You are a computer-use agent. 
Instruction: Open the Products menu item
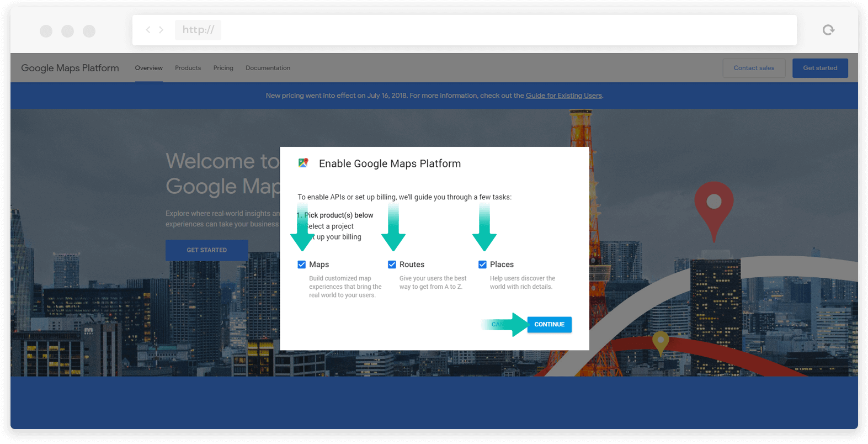[x=188, y=68]
